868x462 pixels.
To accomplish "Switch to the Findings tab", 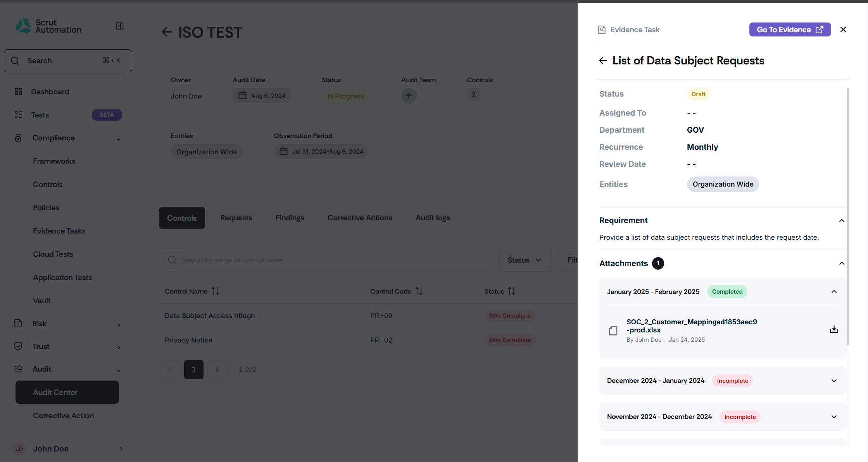I will coord(290,218).
